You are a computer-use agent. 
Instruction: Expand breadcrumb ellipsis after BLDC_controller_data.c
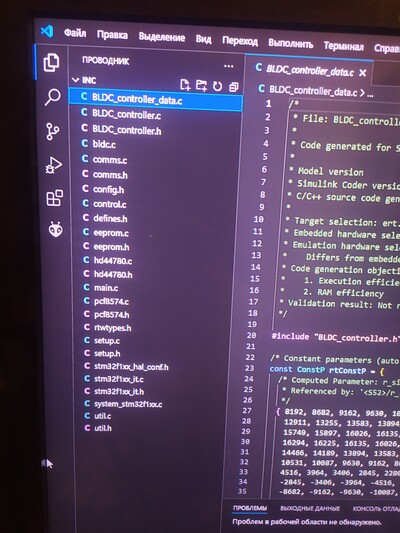370,94
